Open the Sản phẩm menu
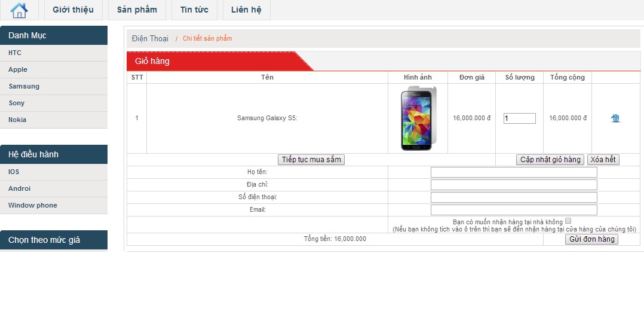The width and height of the screenshot is (644, 323). 137,10
